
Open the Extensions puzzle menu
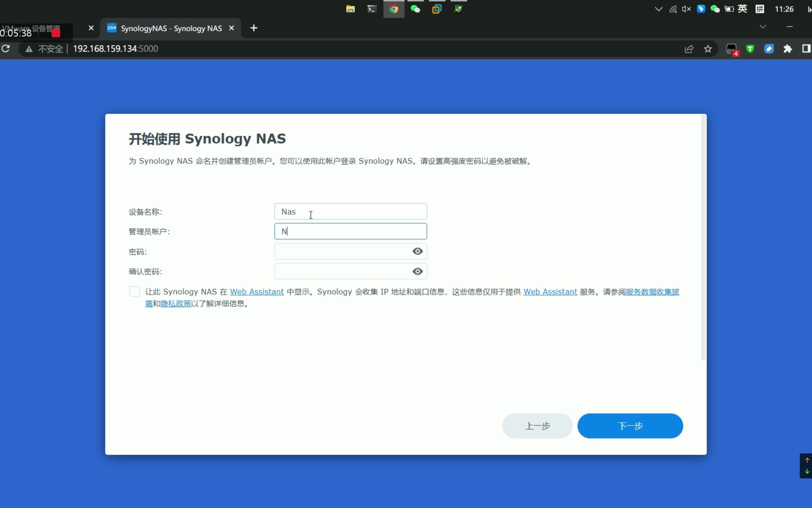[788, 49]
